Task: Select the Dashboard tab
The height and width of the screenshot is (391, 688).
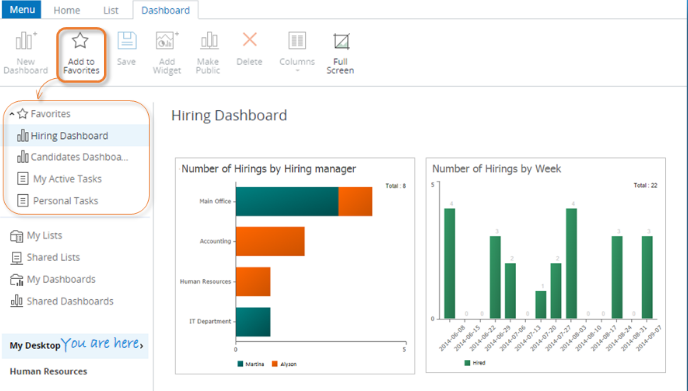Action: 165,10
